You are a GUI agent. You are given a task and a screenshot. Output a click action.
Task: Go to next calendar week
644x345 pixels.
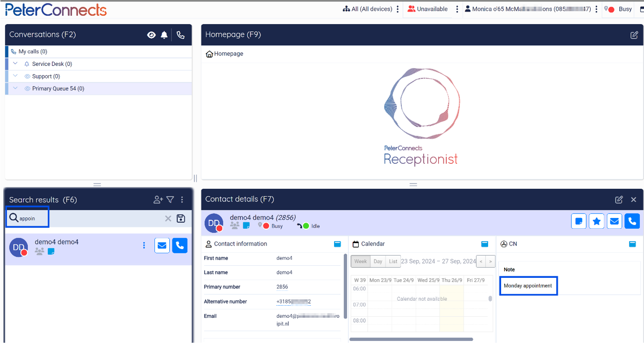click(490, 261)
